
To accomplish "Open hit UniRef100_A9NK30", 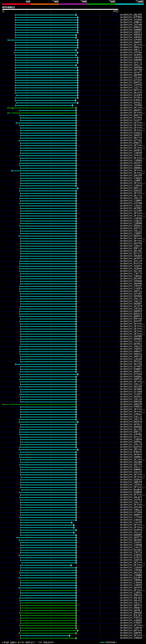I will tap(131, 22).
